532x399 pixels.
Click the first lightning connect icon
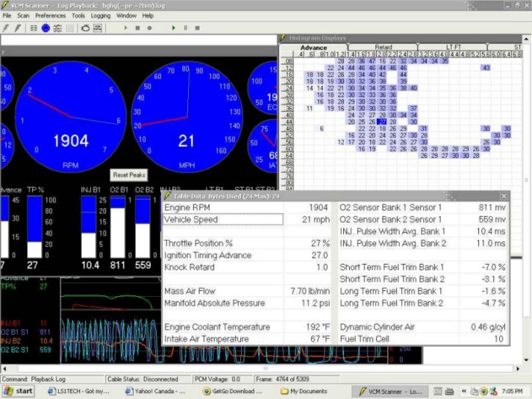pos(6,28)
